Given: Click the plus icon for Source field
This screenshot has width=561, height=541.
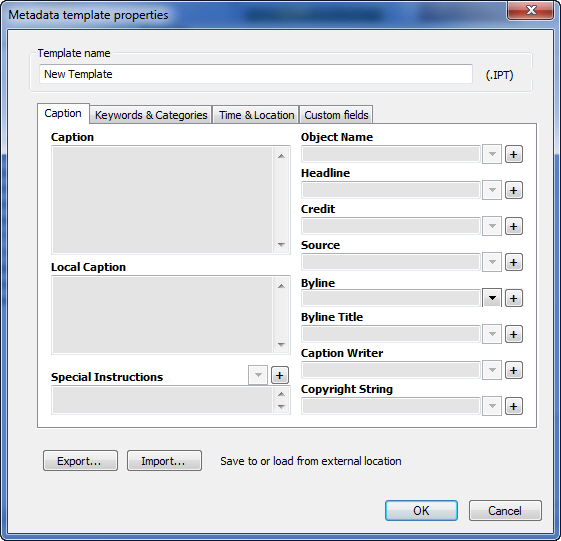Looking at the screenshot, I should (514, 262).
